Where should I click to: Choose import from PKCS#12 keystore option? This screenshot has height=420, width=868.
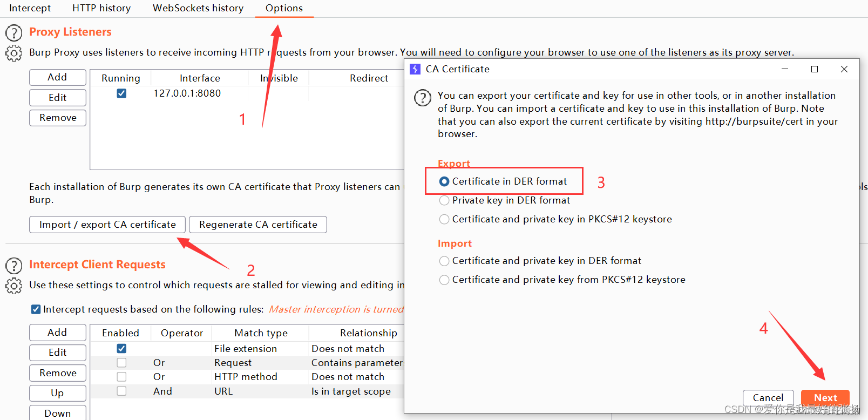[x=444, y=280]
